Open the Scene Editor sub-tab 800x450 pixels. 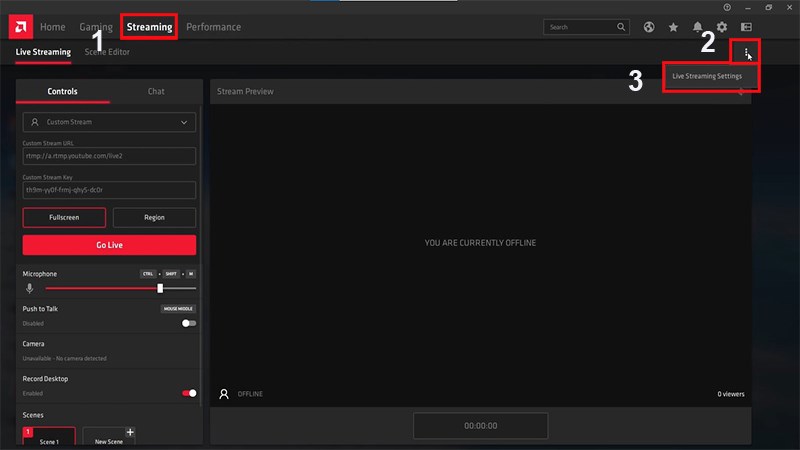click(107, 52)
